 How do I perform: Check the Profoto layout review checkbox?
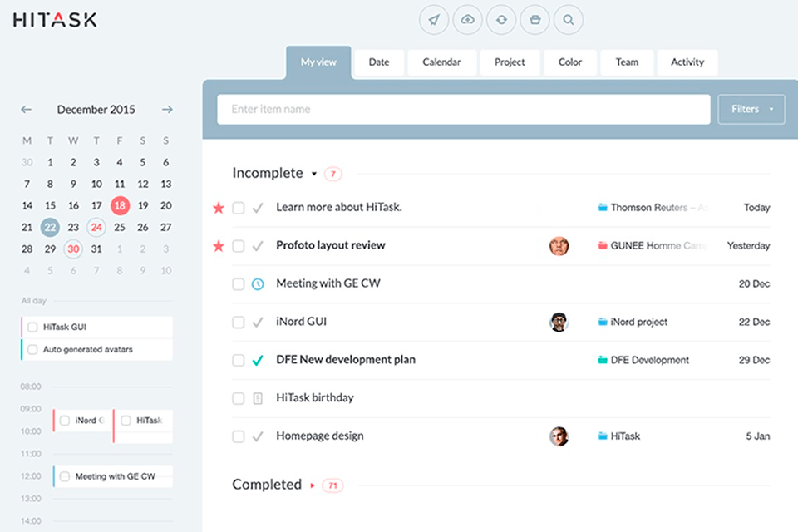239,246
